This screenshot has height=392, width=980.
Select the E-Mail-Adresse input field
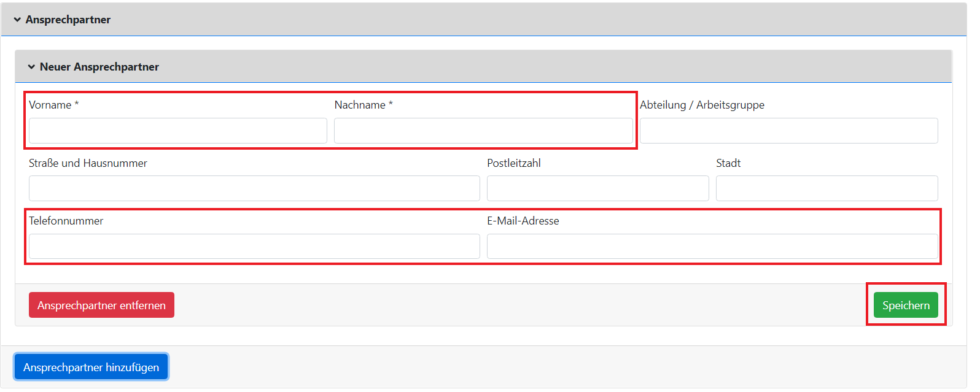pyautogui.click(x=712, y=247)
